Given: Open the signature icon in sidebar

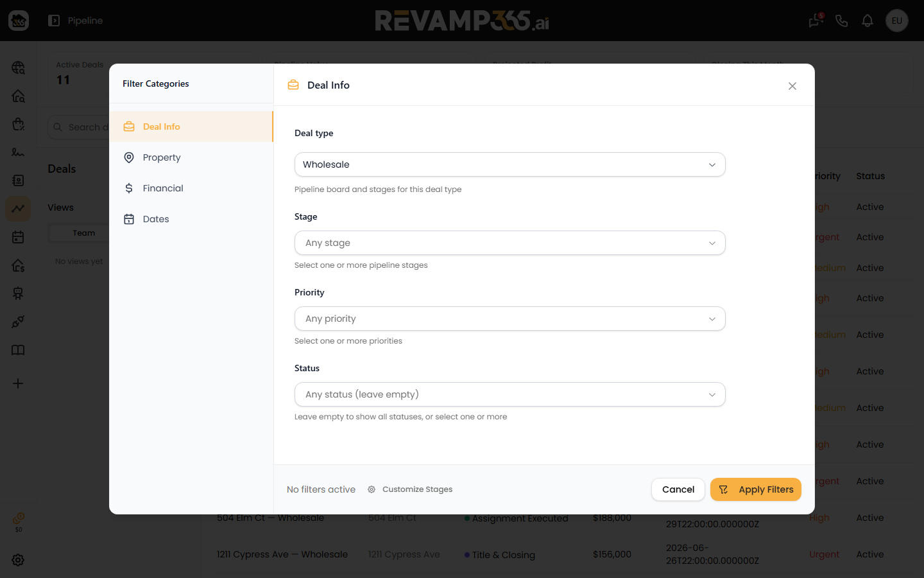Looking at the screenshot, I should pyautogui.click(x=18, y=152).
